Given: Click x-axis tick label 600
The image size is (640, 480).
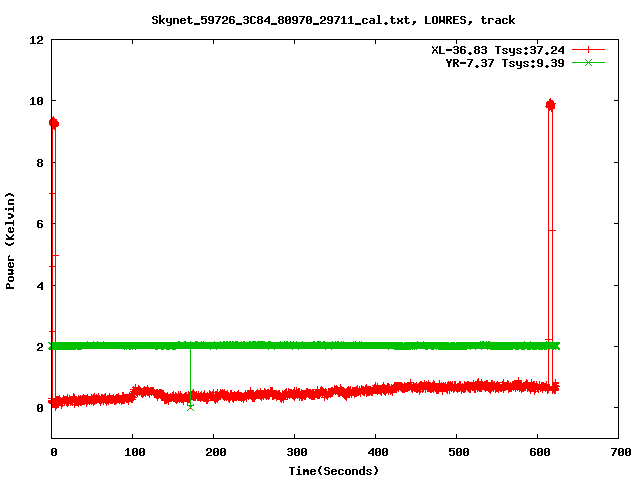Looking at the screenshot, I should click(x=540, y=452).
